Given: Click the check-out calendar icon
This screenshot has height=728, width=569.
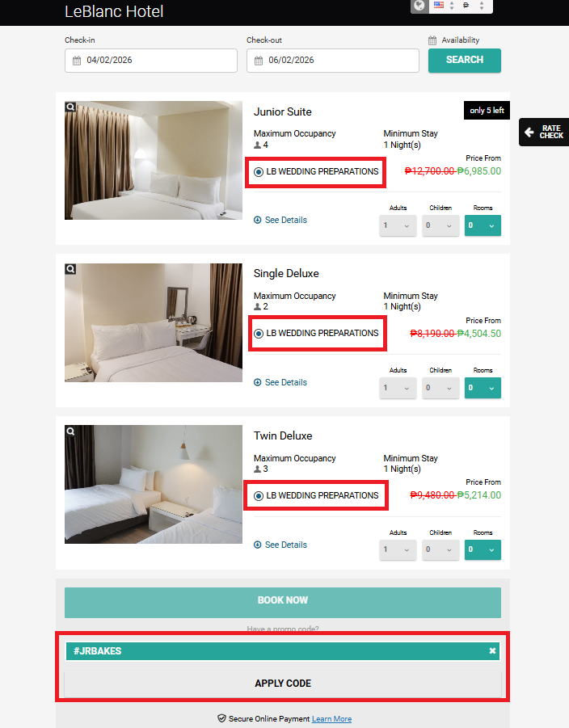Looking at the screenshot, I should click(x=259, y=61).
